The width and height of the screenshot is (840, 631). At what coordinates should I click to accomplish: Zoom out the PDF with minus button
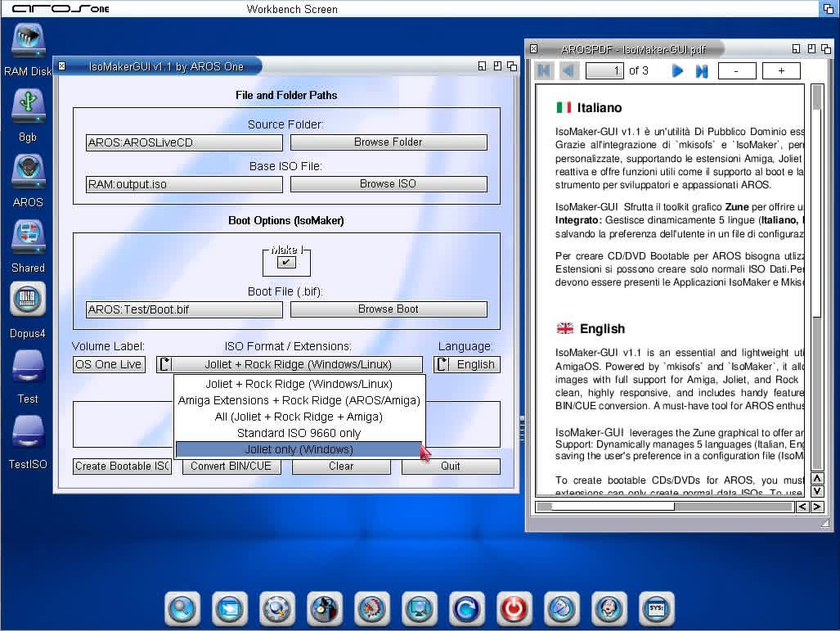(737, 70)
